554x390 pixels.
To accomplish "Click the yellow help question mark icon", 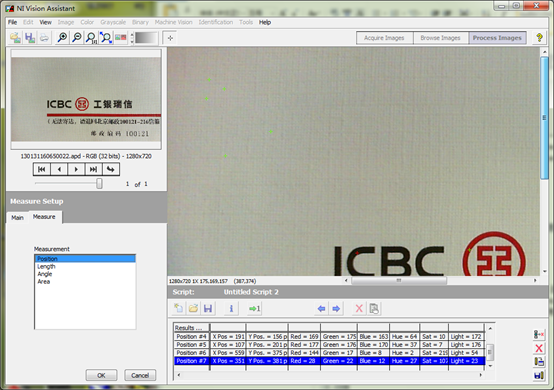I will pyautogui.click(x=539, y=37).
